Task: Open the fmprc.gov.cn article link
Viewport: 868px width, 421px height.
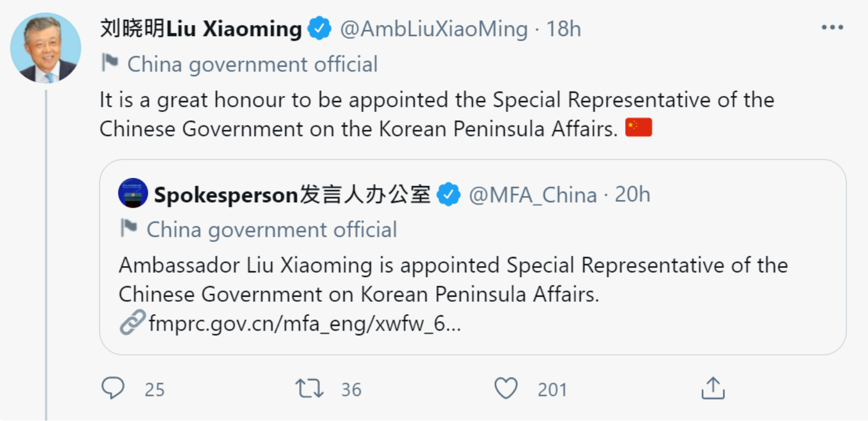Action: [305, 324]
